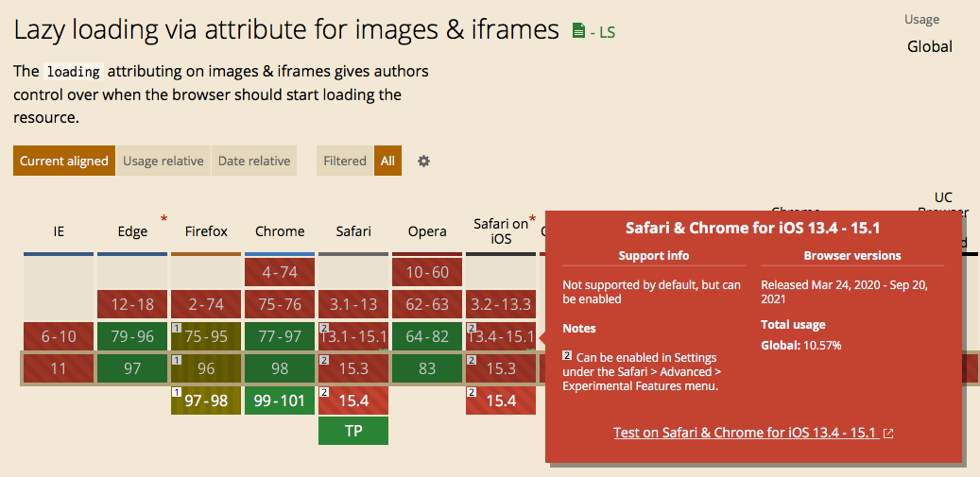Click note 1 marker on Firefox 97-98
The width and height of the screenshot is (980, 477).
(x=177, y=392)
